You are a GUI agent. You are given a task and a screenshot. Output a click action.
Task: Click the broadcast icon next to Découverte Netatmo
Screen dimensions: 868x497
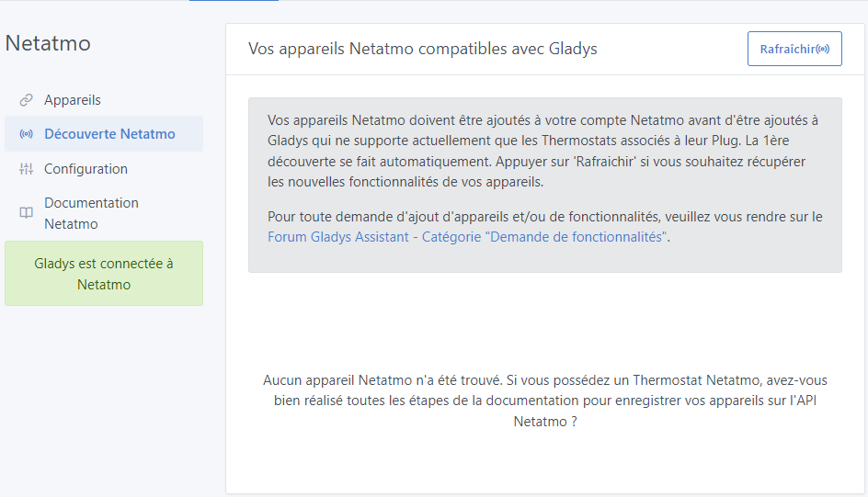[26, 134]
